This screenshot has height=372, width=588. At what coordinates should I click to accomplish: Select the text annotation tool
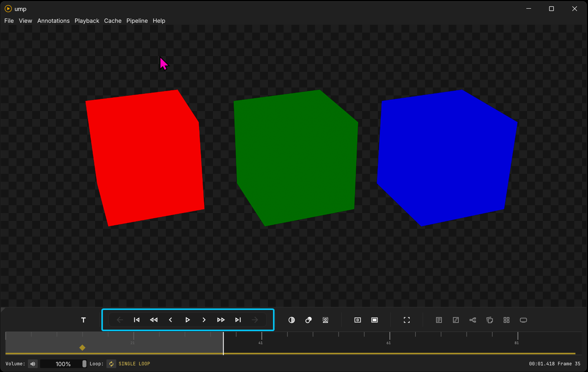[x=83, y=320]
